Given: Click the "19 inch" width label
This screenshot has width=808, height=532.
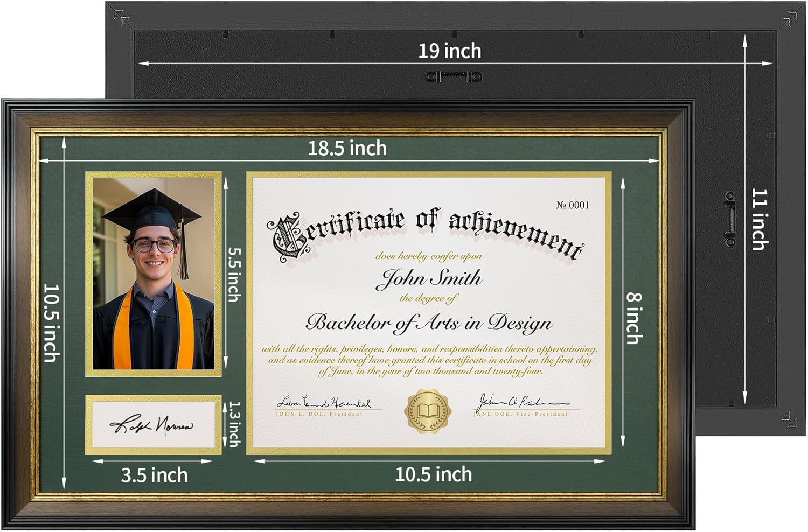Looking at the screenshot, I should [x=450, y=51].
